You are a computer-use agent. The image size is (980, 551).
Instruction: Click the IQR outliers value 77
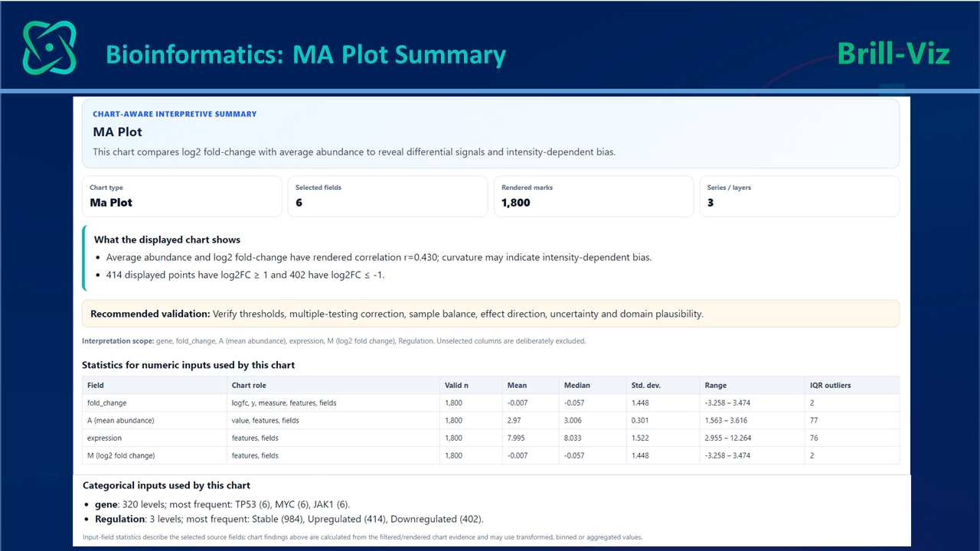point(814,420)
